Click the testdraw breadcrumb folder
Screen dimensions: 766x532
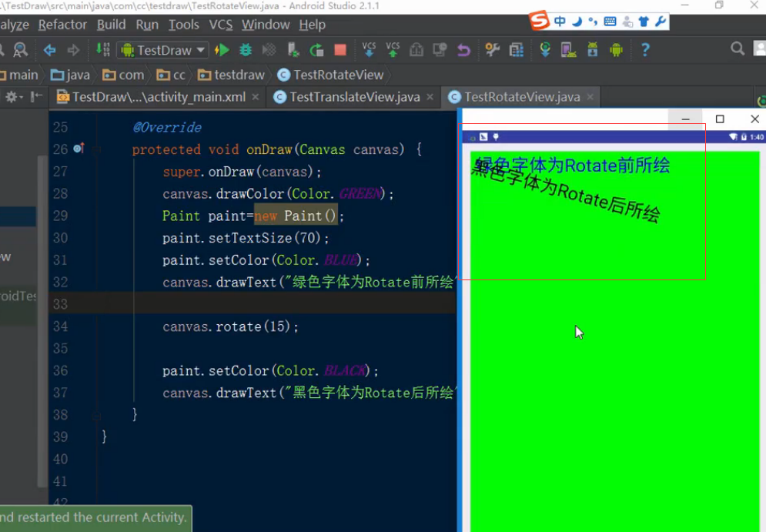[x=231, y=75]
